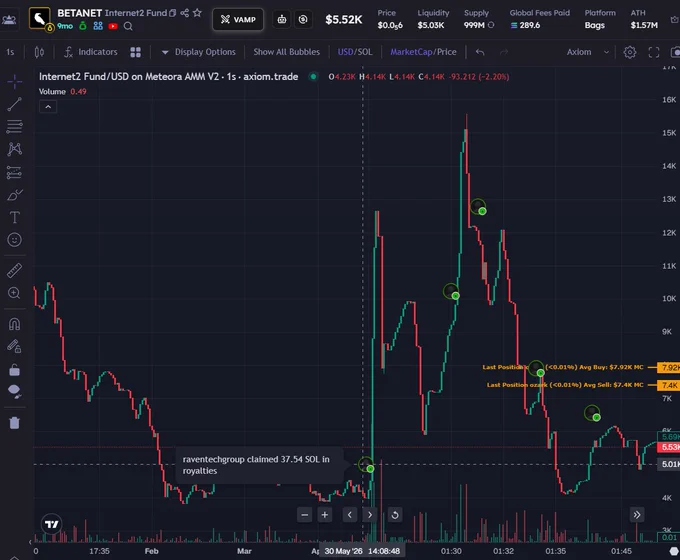Click the trade bubble near 13K

coord(478,207)
